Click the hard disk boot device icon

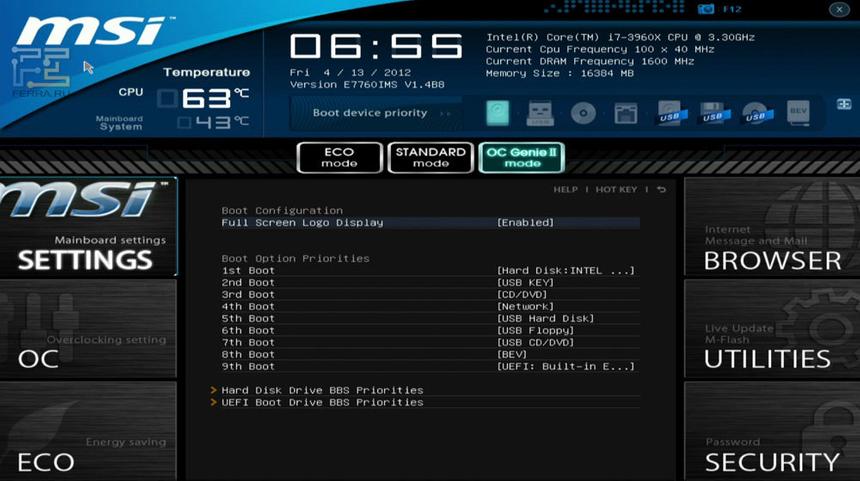[497, 113]
